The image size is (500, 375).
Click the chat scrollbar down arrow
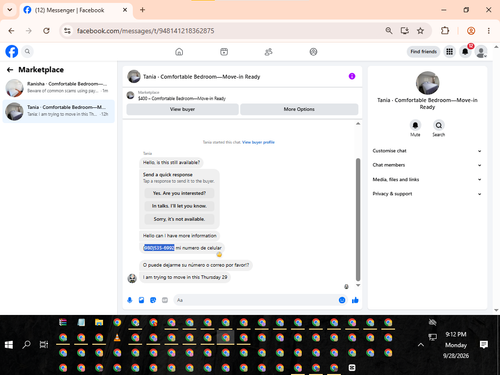point(358,285)
